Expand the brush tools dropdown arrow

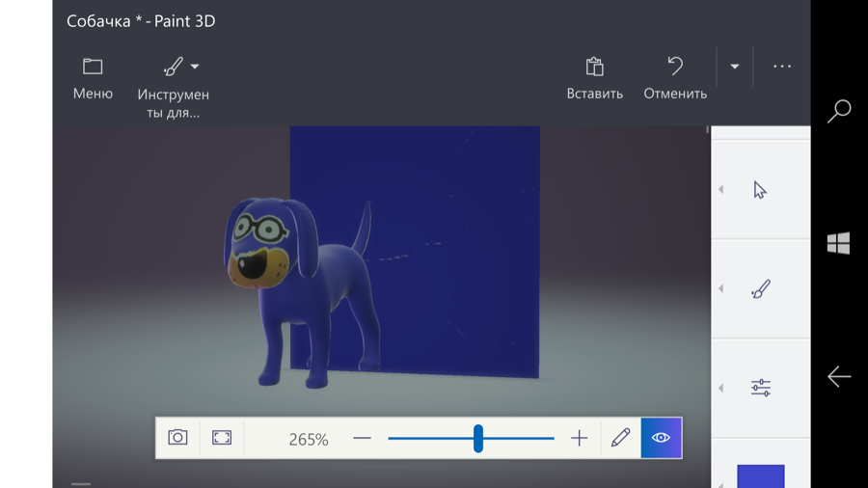195,67
